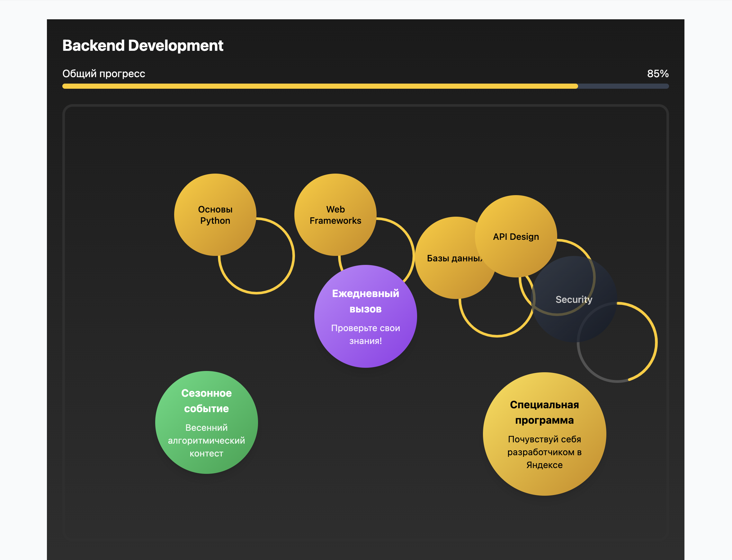Click the yellow overall progress bar
732x560 pixels.
[x=320, y=86]
